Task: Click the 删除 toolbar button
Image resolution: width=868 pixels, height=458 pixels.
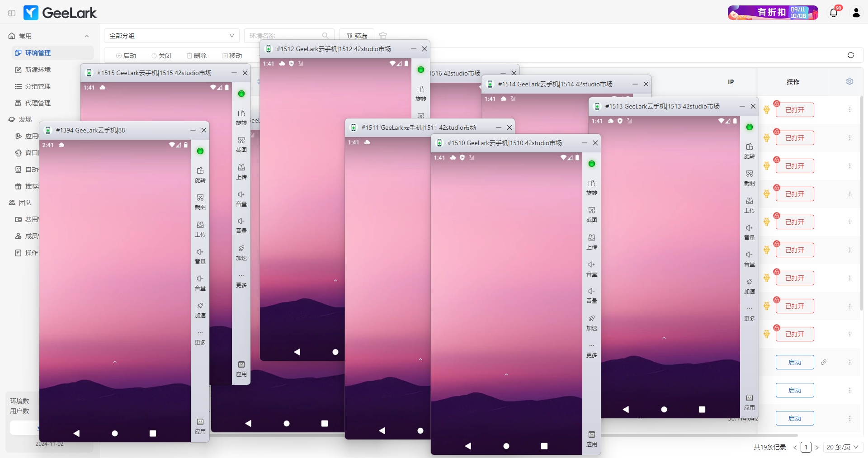Action: [x=197, y=56]
